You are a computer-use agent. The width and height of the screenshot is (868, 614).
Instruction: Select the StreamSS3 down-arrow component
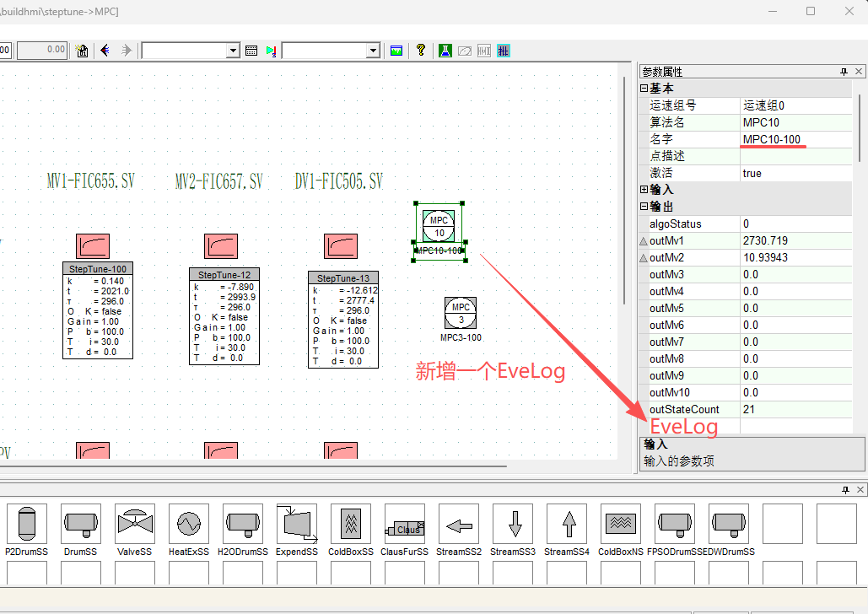513,524
